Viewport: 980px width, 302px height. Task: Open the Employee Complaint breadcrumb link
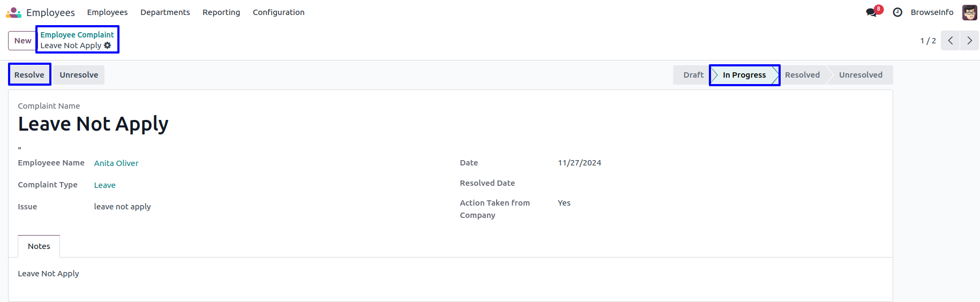click(x=77, y=35)
